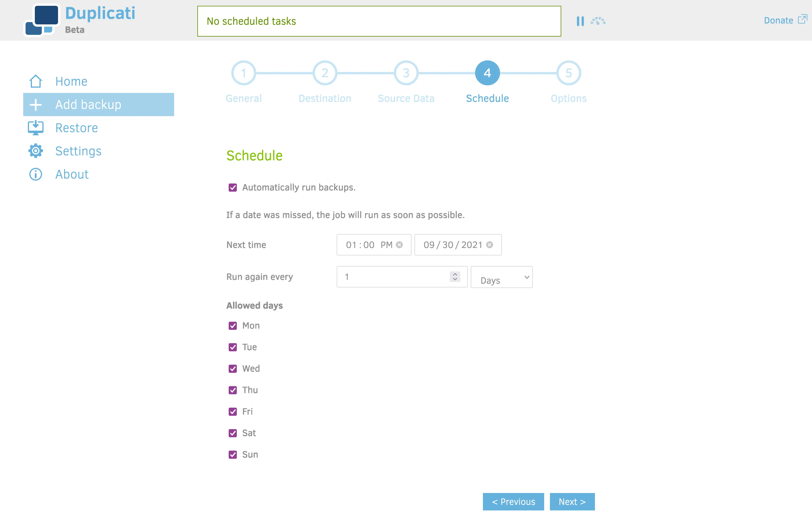Viewport: 812px width, 529px height.
Task: Uncheck Automatically run backups
Action: pyautogui.click(x=233, y=187)
